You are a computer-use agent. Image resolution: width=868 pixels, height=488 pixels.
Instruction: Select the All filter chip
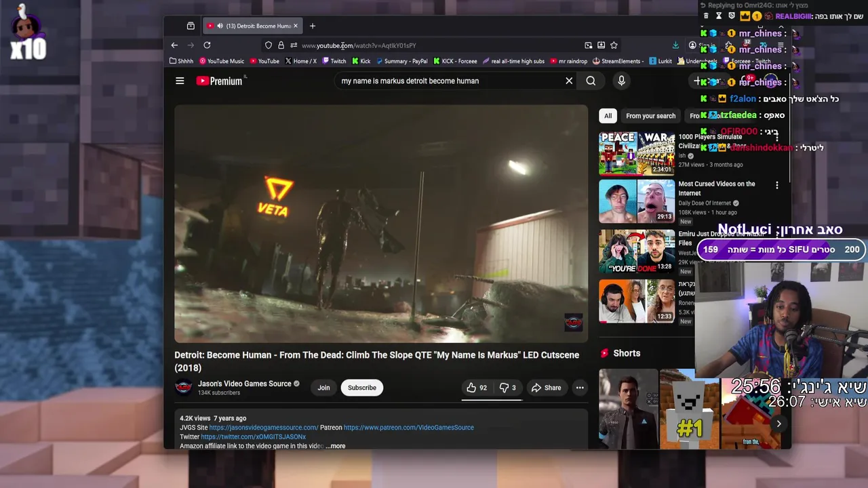[608, 116]
